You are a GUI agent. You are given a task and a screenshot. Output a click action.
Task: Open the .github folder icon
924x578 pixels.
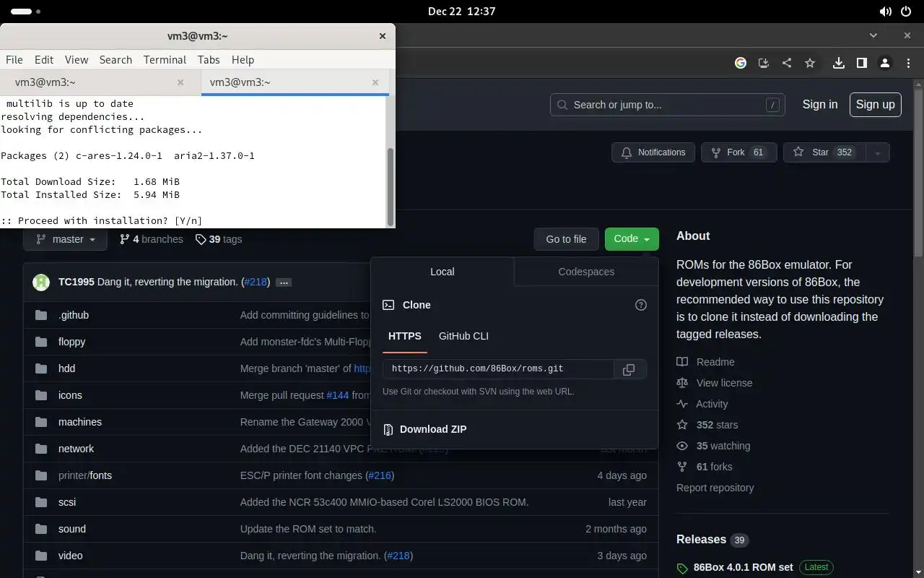(x=41, y=315)
